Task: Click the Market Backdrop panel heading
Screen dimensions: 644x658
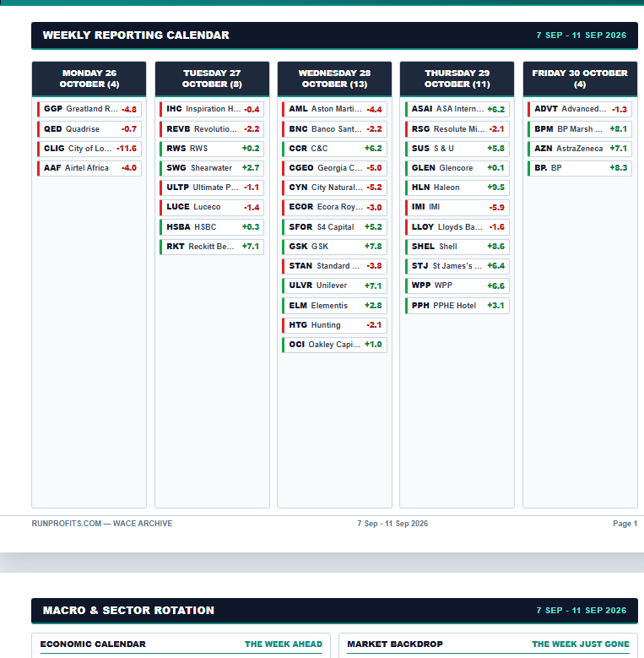Action: pyautogui.click(x=395, y=644)
